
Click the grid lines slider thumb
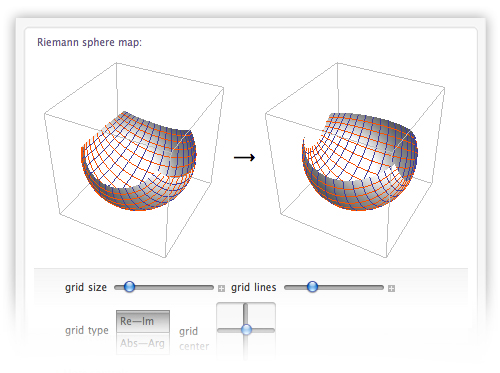tap(312, 287)
